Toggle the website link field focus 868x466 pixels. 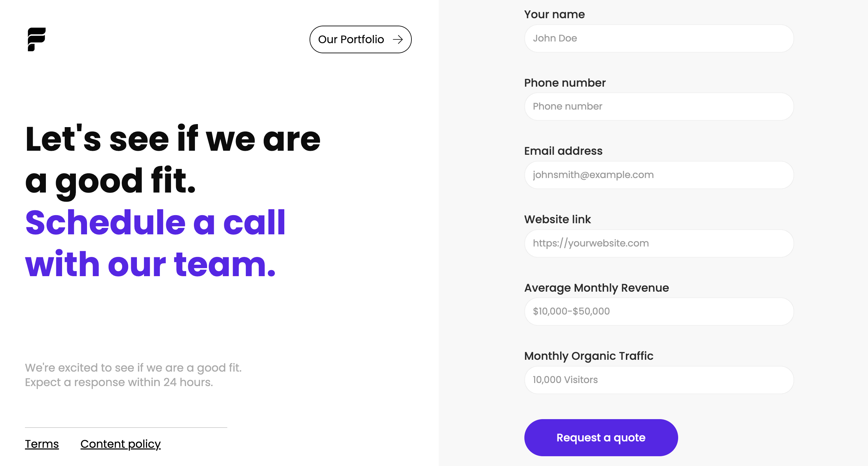pyautogui.click(x=659, y=243)
